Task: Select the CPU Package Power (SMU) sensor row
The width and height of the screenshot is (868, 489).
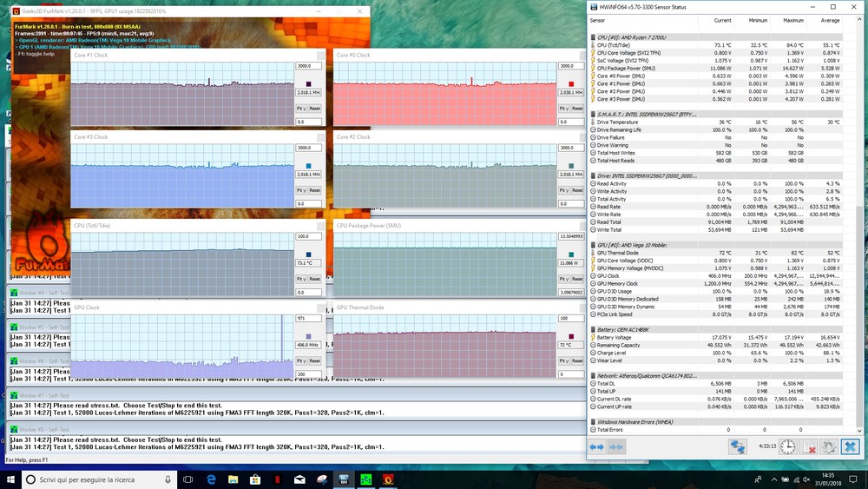Action: click(717, 69)
